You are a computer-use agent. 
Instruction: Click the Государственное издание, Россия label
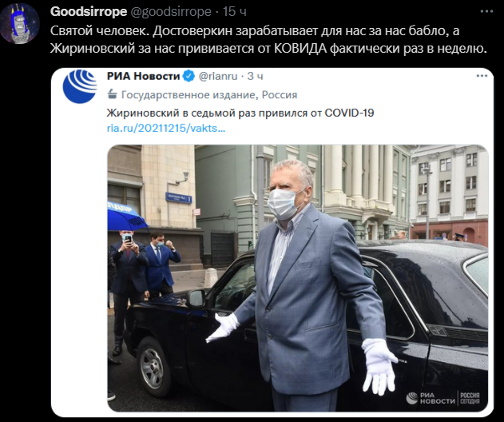pyautogui.click(x=209, y=94)
